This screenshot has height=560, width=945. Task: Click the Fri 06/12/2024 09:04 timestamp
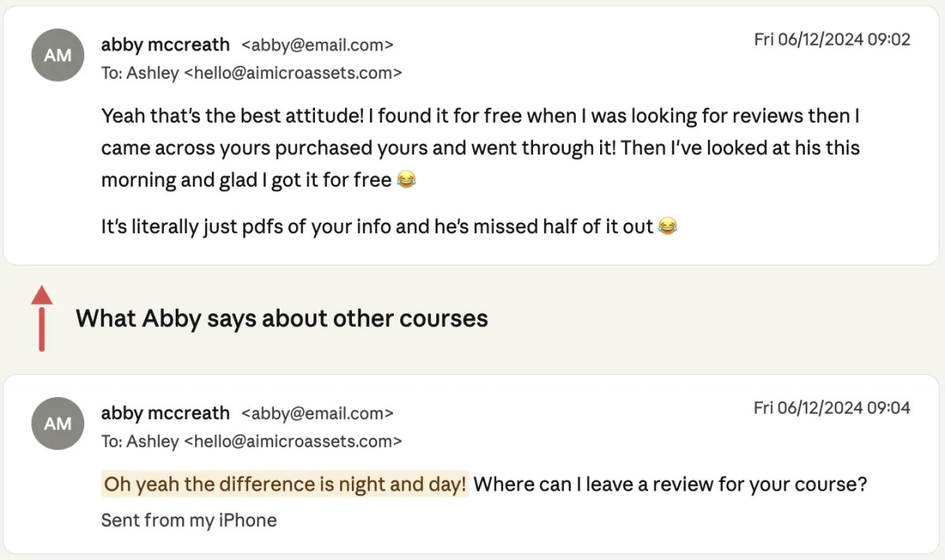click(832, 407)
